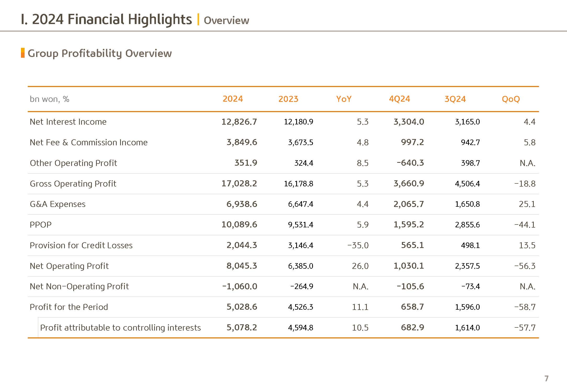Click the G&A Expenses row label
The image size is (567, 392).
click(x=58, y=204)
